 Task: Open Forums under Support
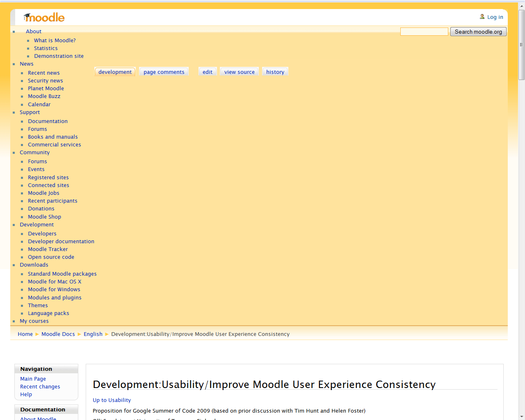[37, 129]
